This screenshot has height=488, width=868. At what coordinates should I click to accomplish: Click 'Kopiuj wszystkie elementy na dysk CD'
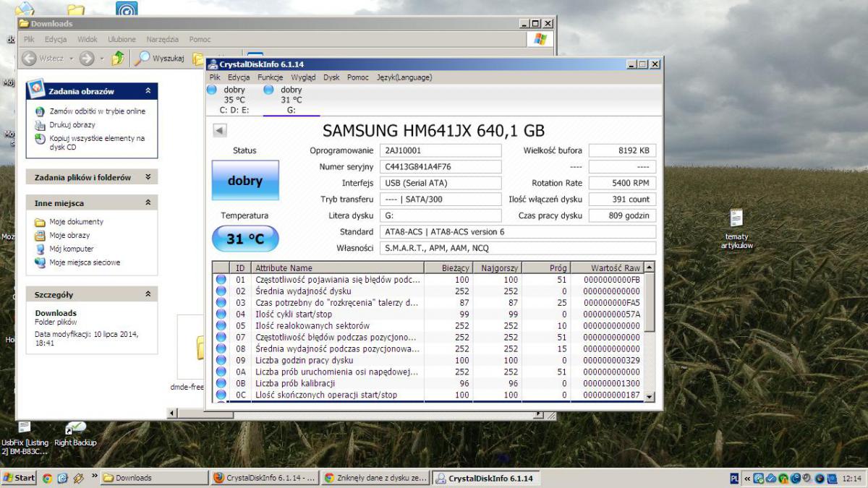(97, 142)
